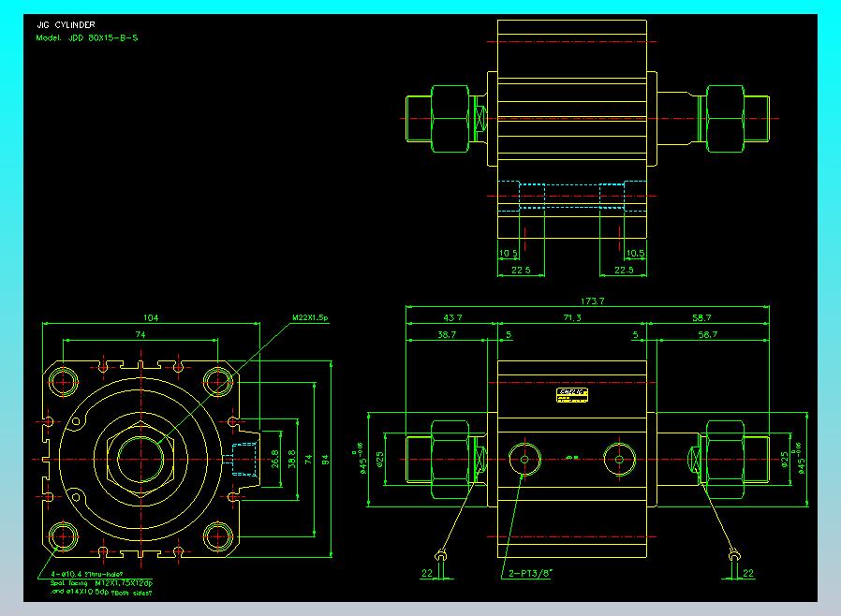841x616 pixels.
Task: Select the 'JIG CYLINDER' title text
Action: 66,24
